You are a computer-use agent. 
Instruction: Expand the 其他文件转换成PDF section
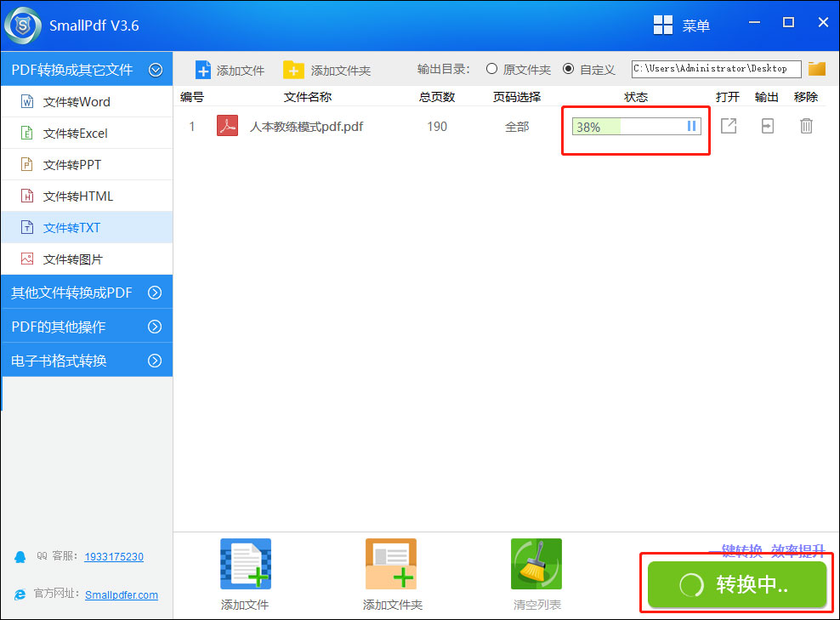pos(87,292)
